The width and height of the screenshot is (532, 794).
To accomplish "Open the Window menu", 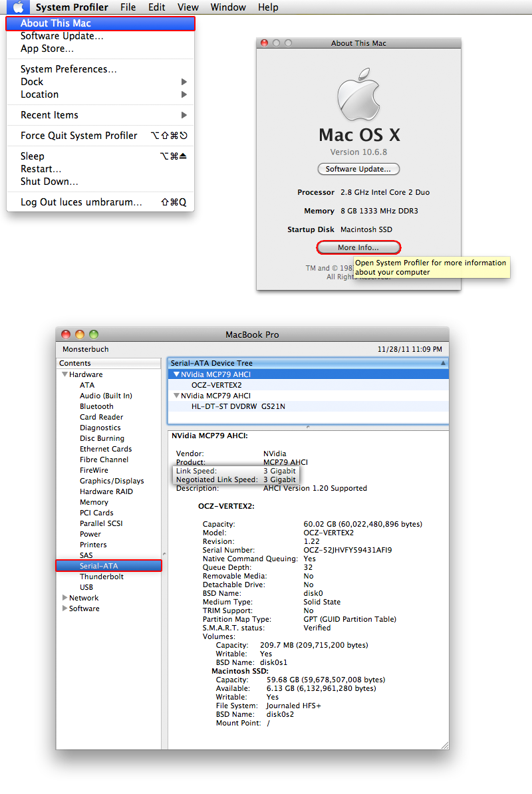I will (x=228, y=7).
